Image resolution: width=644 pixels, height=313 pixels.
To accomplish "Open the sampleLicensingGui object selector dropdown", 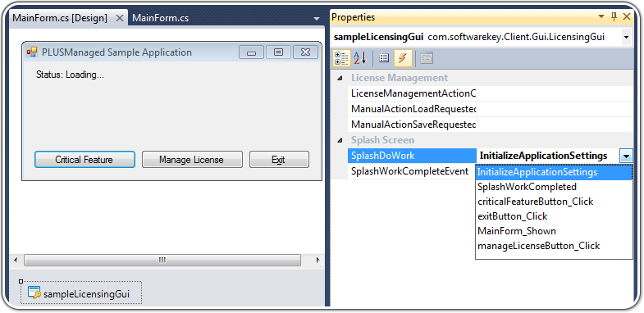I will [x=626, y=38].
